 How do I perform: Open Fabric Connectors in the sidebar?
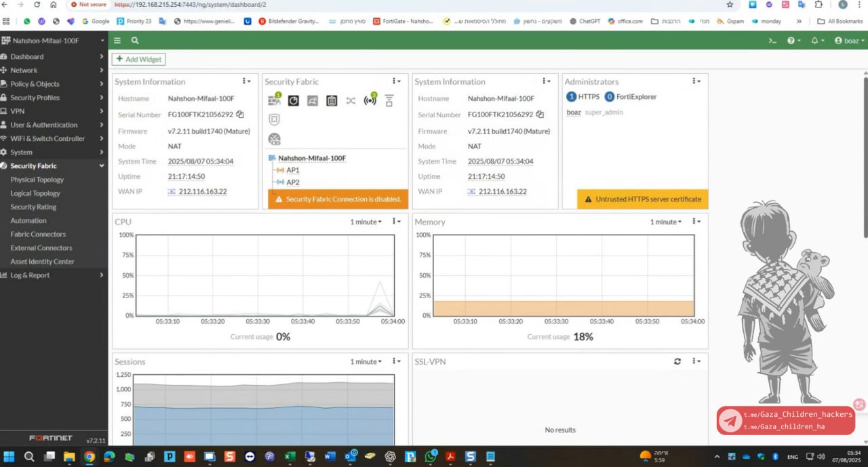point(38,234)
